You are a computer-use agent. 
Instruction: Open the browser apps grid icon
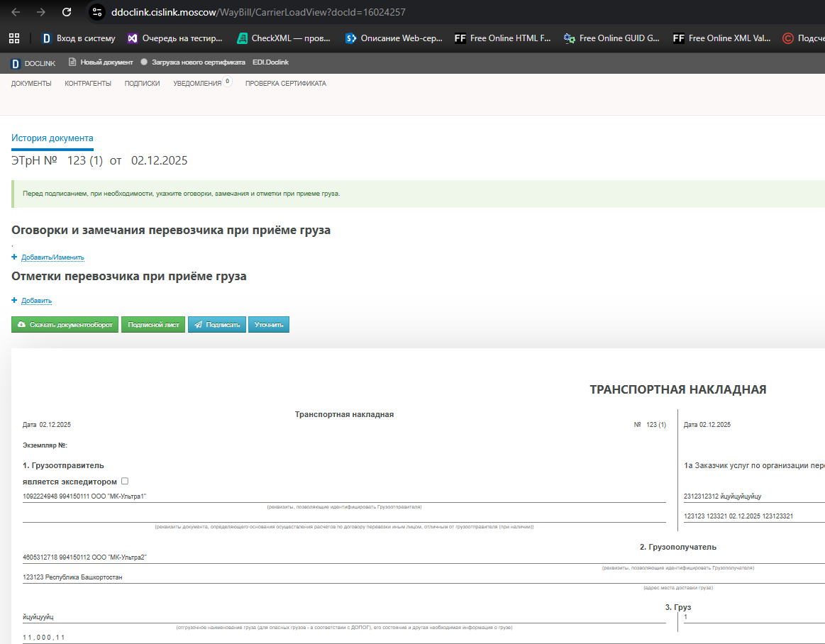point(14,38)
